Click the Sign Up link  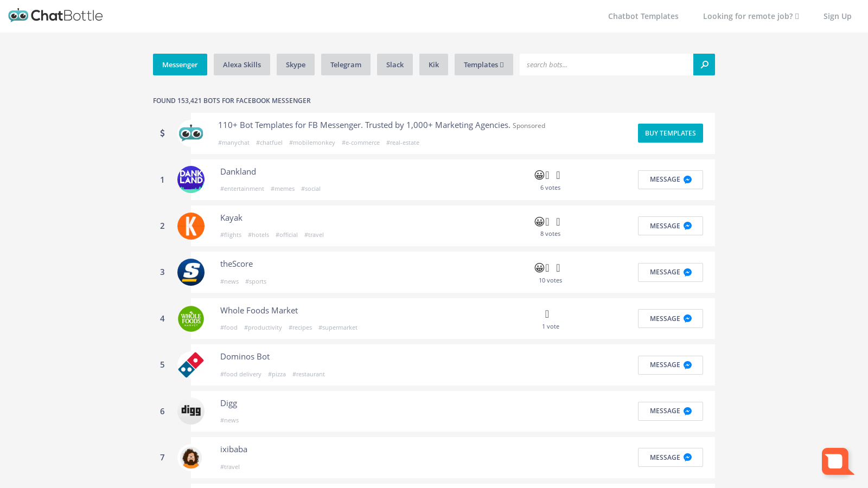pos(837,16)
